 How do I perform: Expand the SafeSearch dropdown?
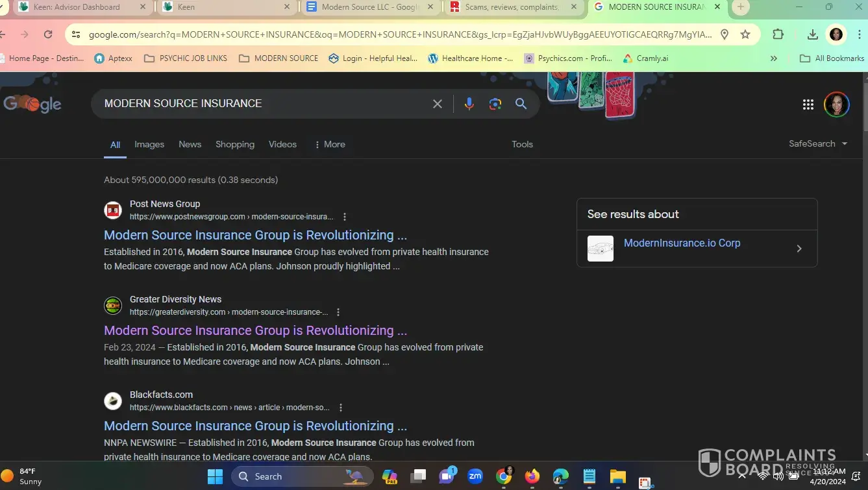[818, 143]
